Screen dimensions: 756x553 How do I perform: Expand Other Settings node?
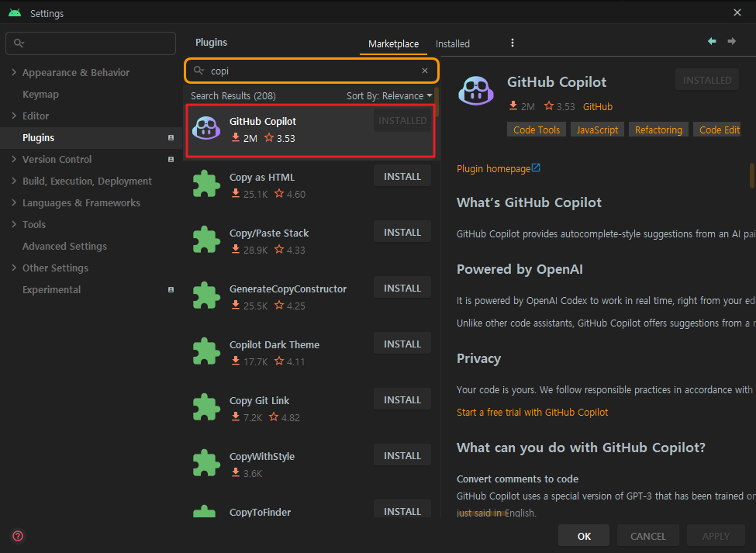pyautogui.click(x=14, y=268)
